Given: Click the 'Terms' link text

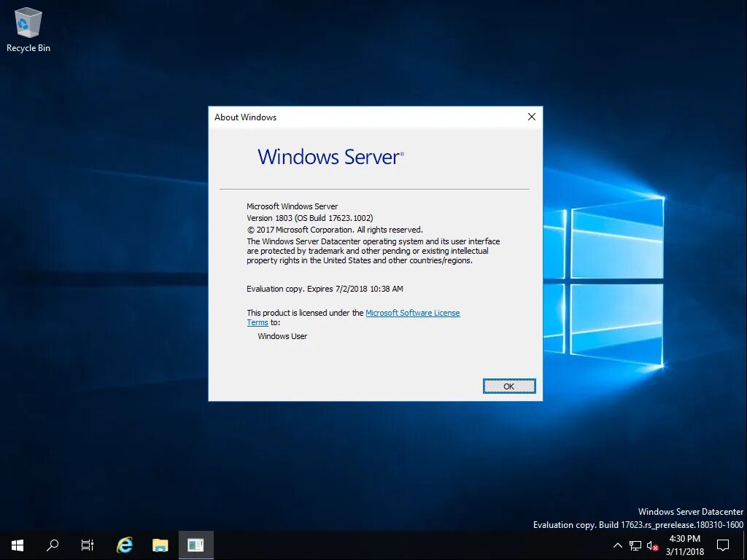Looking at the screenshot, I should point(258,322).
